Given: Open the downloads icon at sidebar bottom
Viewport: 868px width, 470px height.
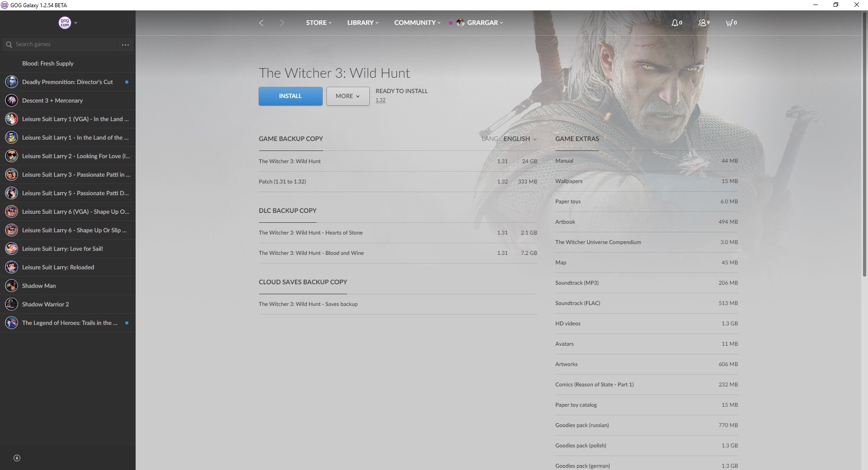Looking at the screenshot, I should [17, 458].
